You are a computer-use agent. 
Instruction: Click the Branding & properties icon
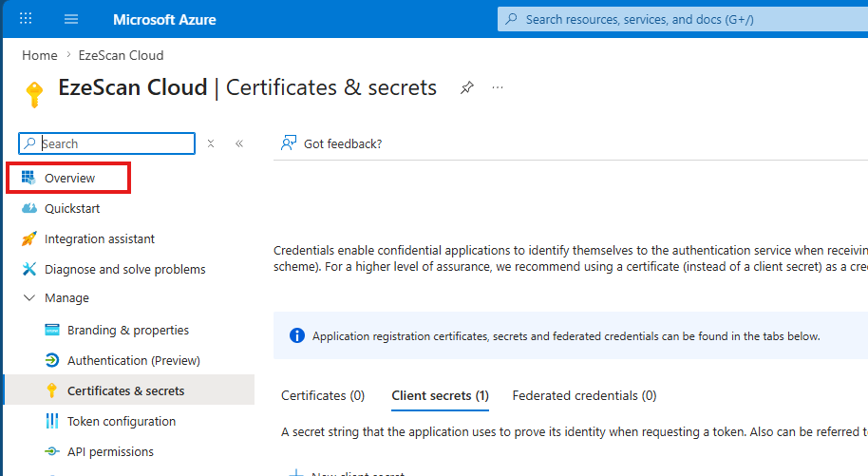pos(52,331)
